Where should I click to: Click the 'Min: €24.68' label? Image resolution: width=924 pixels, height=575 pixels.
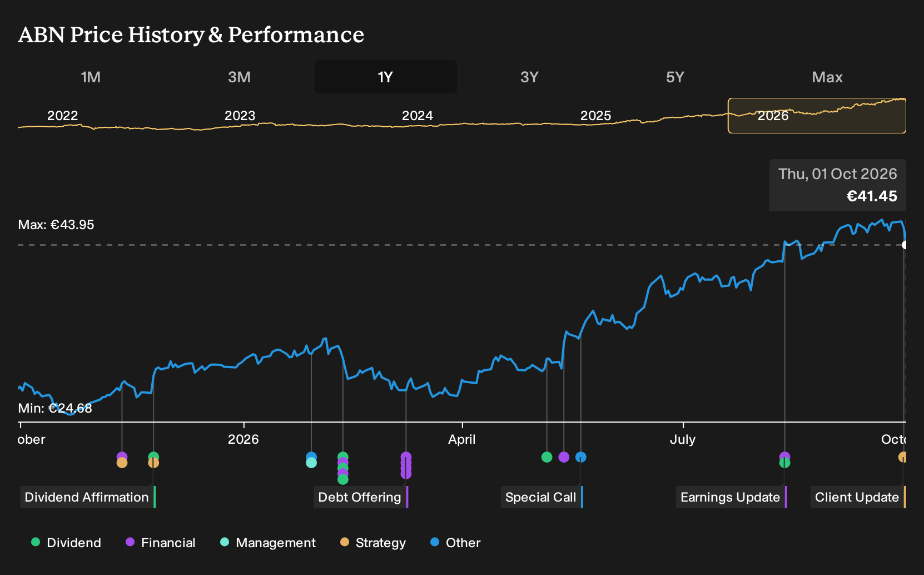pyautogui.click(x=55, y=408)
